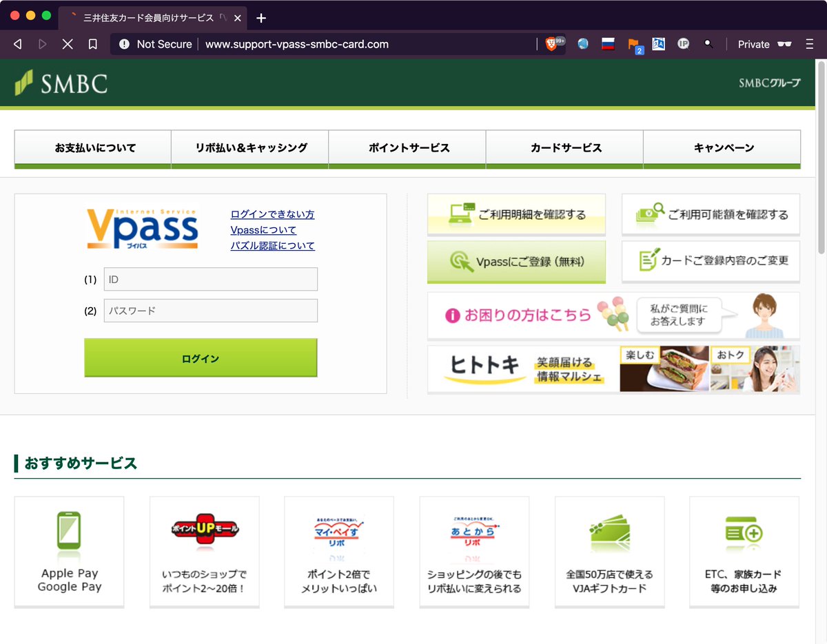Click the address bar URL
This screenshot has height=644, width=827.
tap(297, 44)
